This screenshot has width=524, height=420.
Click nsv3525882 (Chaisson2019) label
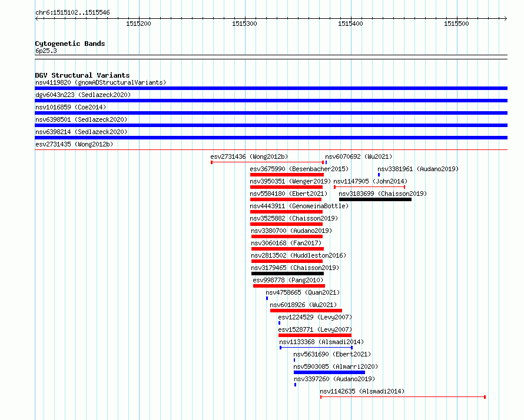coord(294,218)
